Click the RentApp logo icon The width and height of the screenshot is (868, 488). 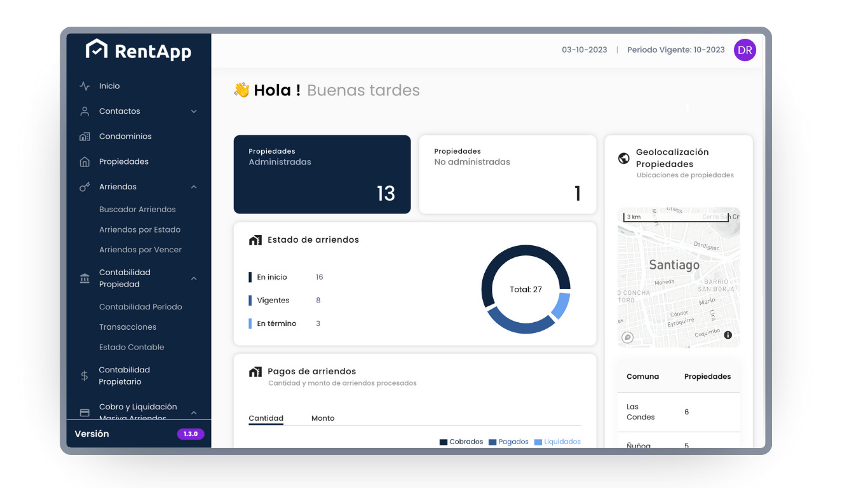[x=97, y=50]
